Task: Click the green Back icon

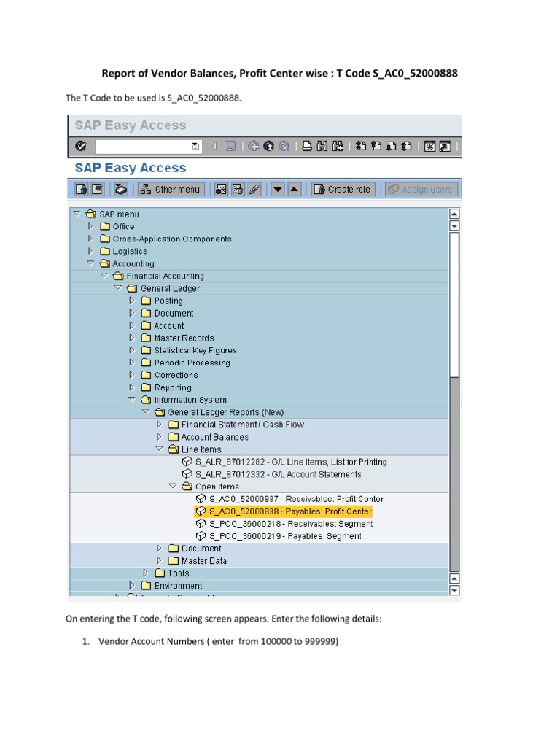Action: [x=254, y=146]
